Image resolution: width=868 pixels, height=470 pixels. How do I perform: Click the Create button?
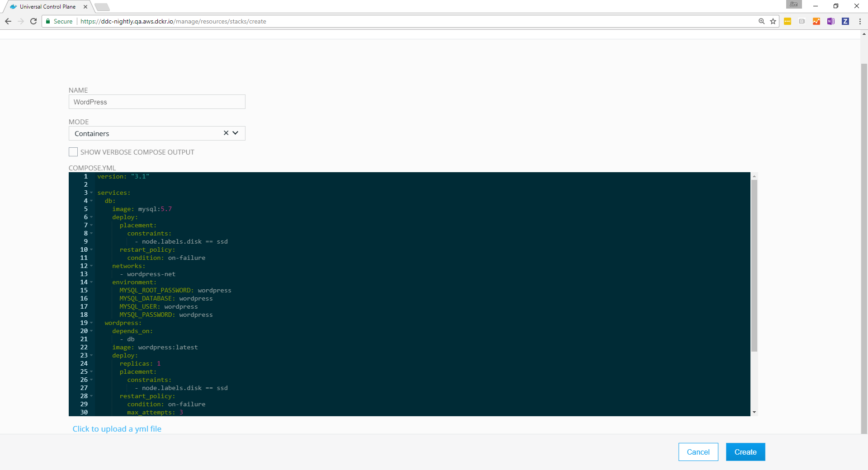(745, 452)
